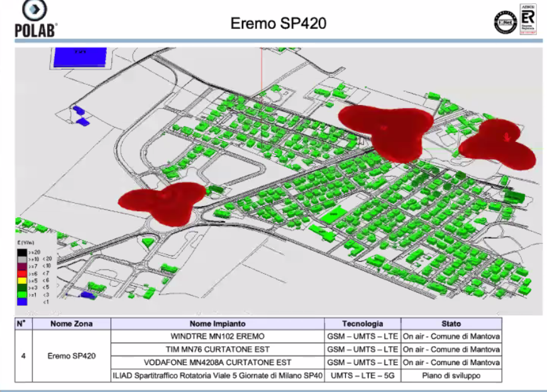The image size is (547, 392).
Task: Click the 'Nome Zona' column header
Action: (x=71, y=324)
